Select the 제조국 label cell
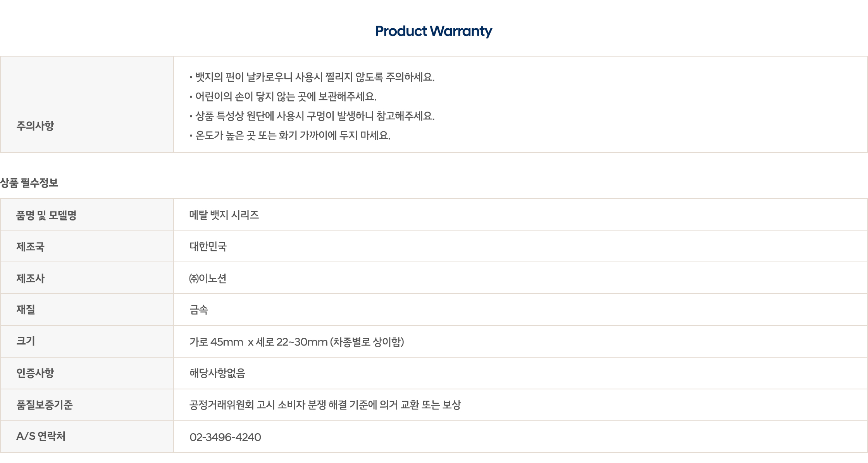The height and width of the screenshot is (463, 868). coord(30,247)
